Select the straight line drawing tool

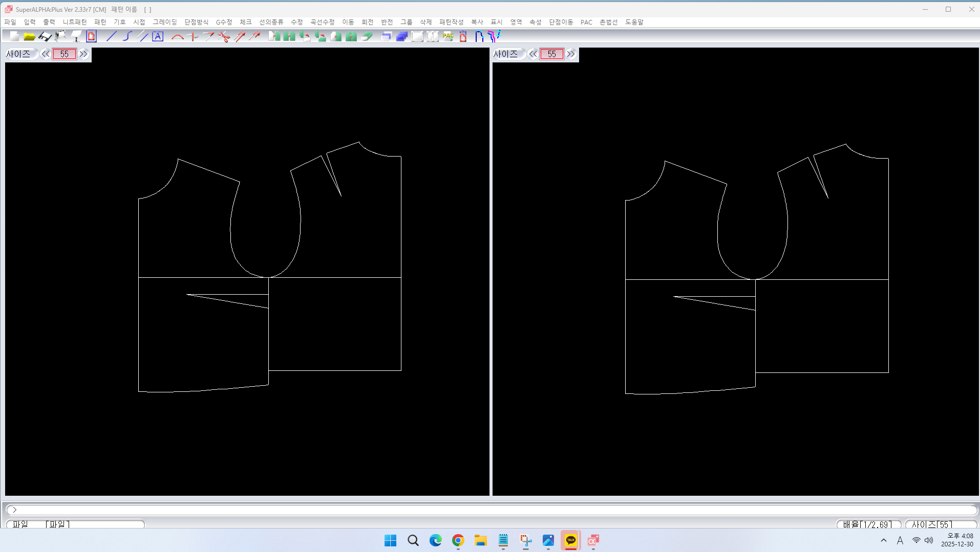[111, 36]
